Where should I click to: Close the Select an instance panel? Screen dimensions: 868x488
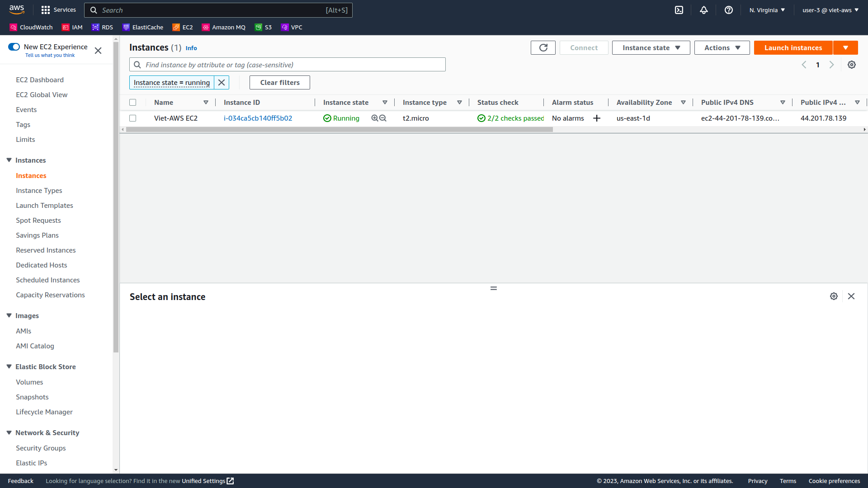(x=851, y=296)
